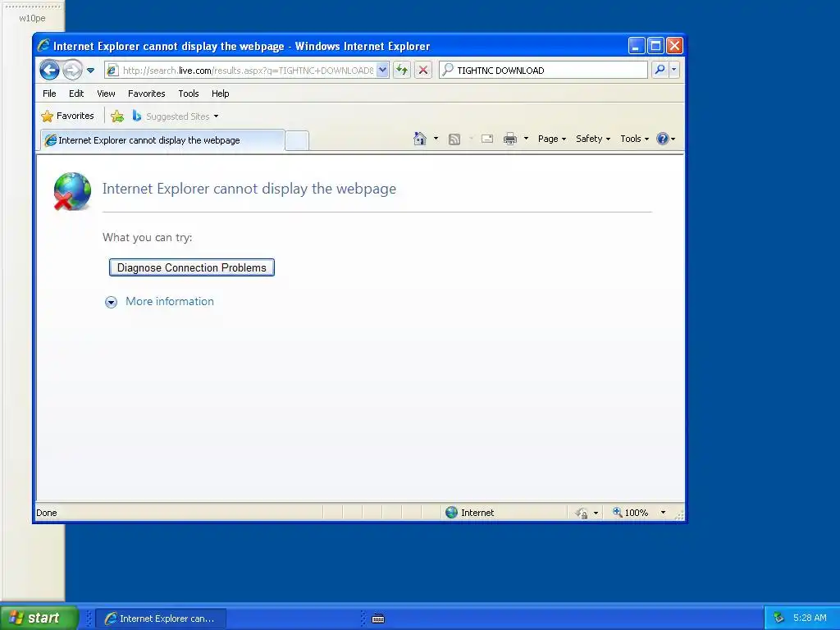This screenshot has width=840, height=630.
Task: Open the address bar history dropdown
Action: (382, 70)
